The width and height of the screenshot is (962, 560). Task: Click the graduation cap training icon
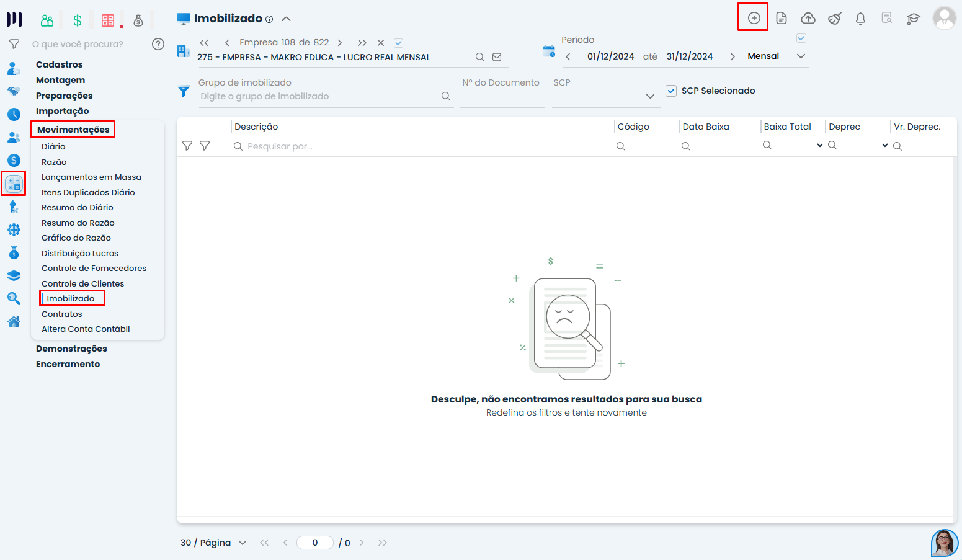[x=914, y=18]
